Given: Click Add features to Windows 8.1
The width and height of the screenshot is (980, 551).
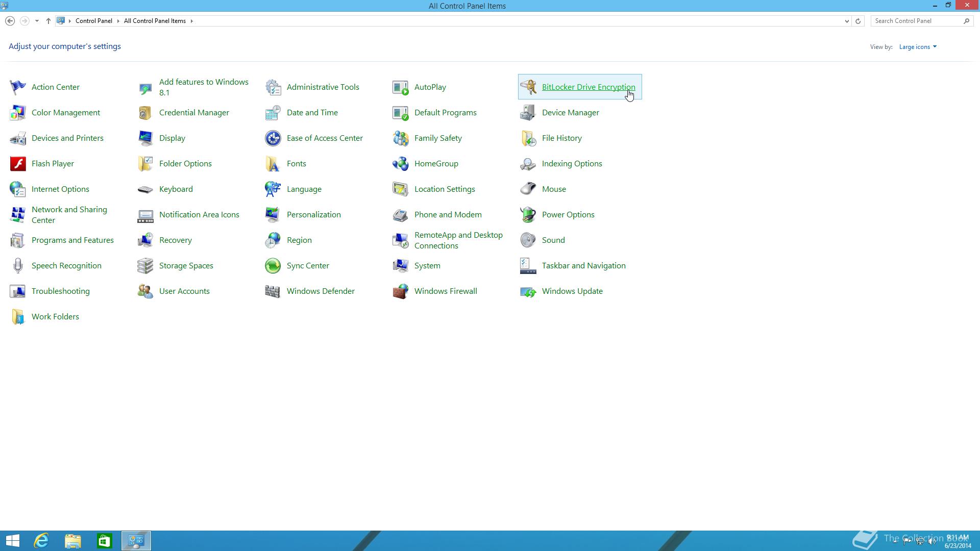Looking at the screenshot, I should [204, 87].
